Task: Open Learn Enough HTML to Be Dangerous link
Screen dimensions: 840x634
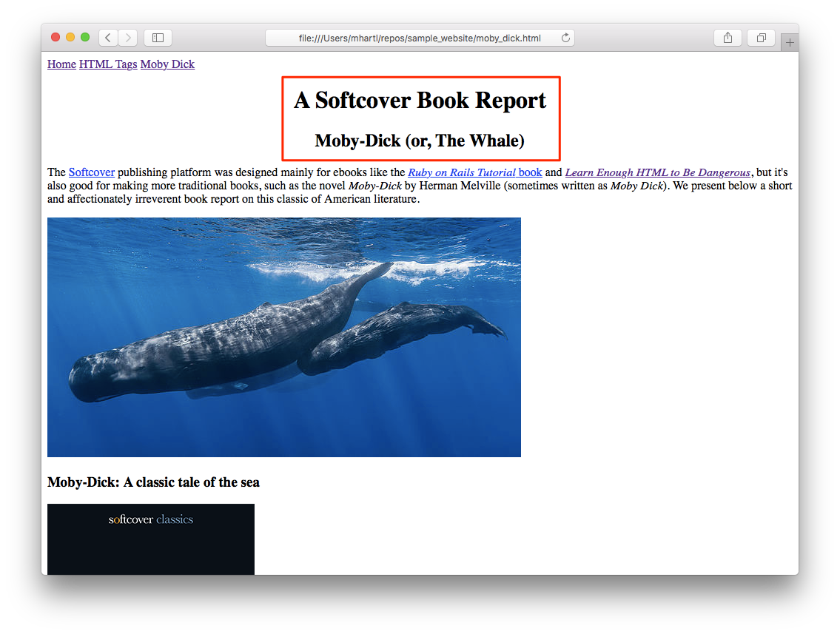Action: pos(658,172)
